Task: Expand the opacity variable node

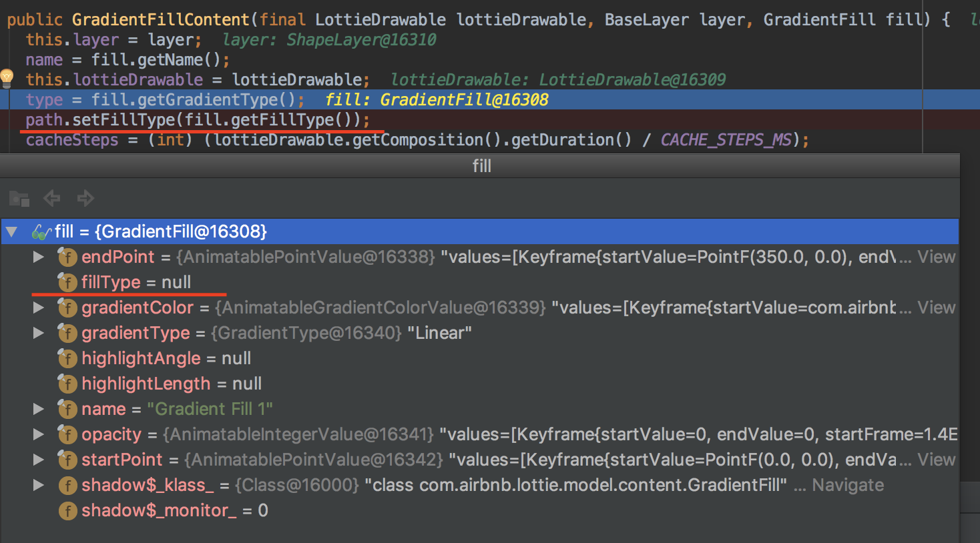Action: pos(38,434)
